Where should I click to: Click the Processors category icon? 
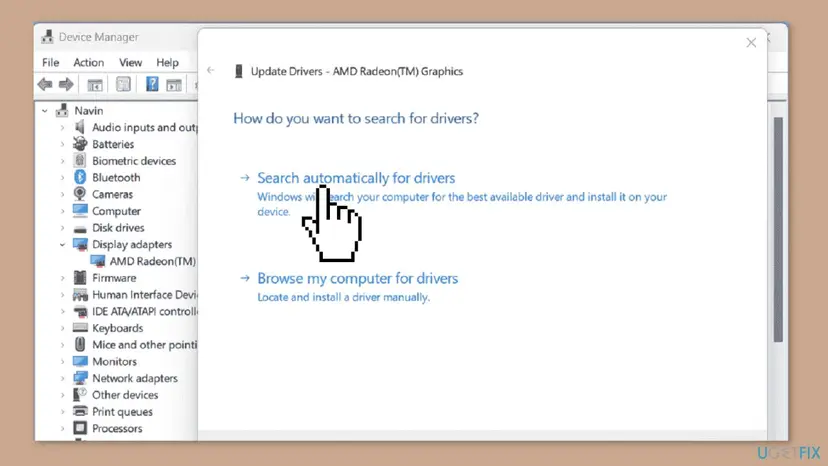(80, 428)
